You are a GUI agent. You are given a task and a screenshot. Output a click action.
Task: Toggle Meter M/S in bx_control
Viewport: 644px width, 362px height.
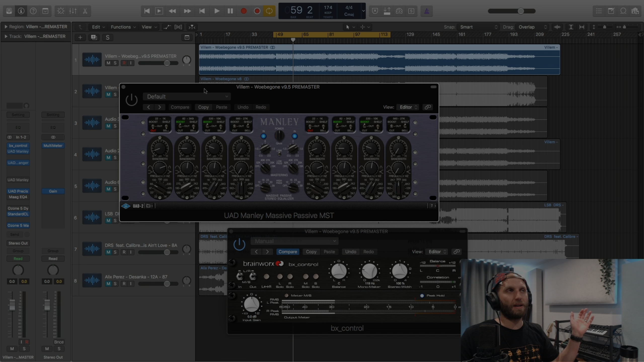click(x=286, y=295)
